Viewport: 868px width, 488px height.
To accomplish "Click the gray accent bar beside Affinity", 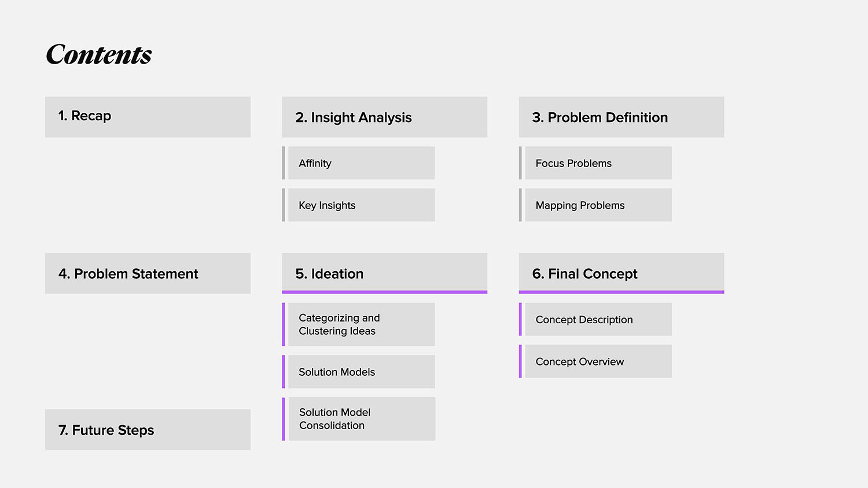I will [284, 163].
